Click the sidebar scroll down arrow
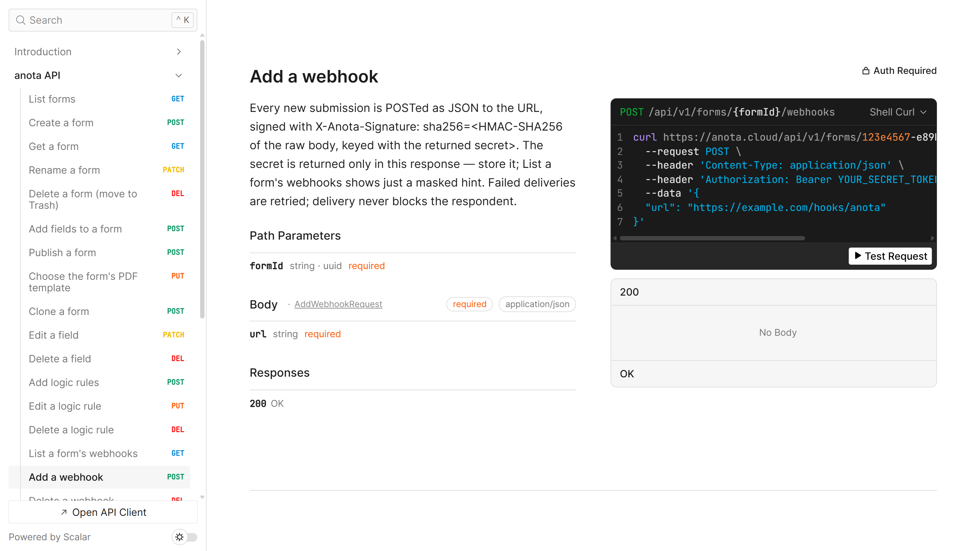Screen dimensions: 980x551 (x=202, y=497)
